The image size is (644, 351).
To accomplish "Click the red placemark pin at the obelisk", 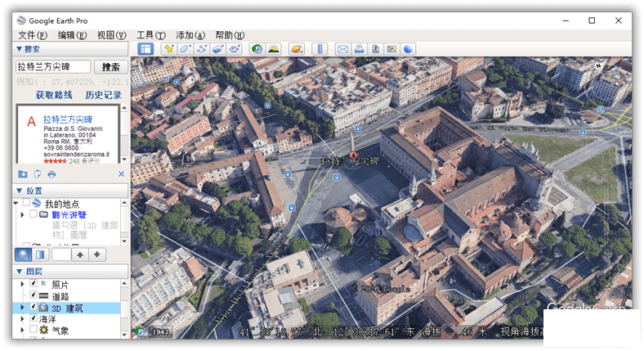I will (x=353, y=155).
